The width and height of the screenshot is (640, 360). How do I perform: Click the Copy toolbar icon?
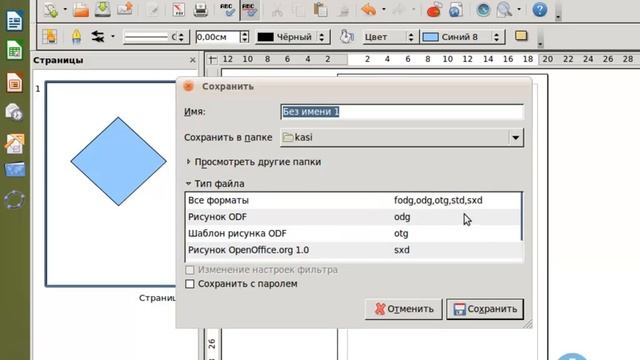(x=299, y=10)
